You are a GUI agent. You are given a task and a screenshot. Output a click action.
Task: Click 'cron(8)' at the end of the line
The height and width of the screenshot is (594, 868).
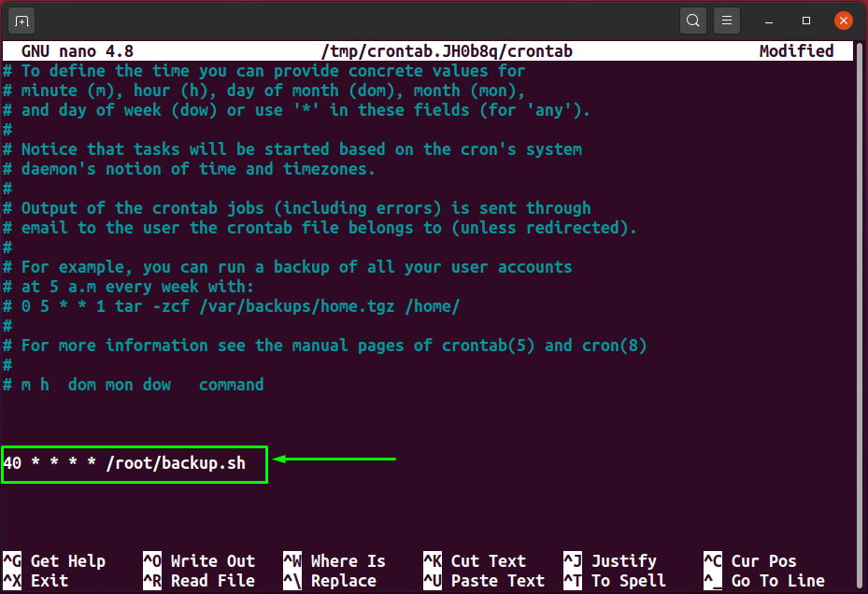pyautogui.click(x=615, y=346)
